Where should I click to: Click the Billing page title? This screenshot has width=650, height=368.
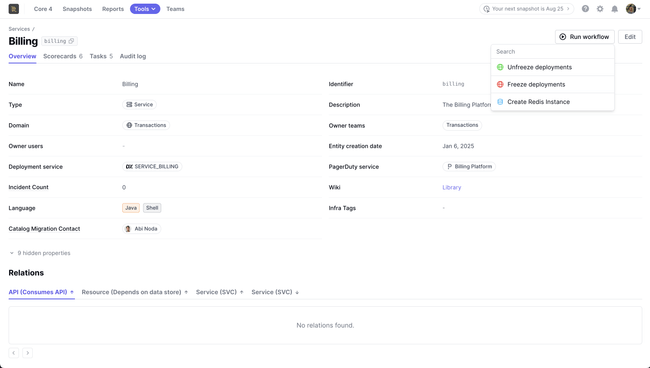tap(23, 41)
